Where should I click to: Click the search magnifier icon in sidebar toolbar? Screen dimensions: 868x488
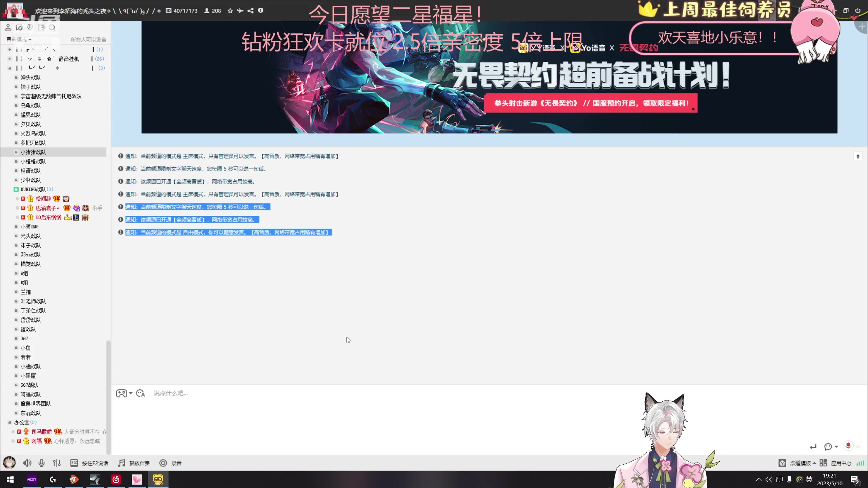point(52,27)
